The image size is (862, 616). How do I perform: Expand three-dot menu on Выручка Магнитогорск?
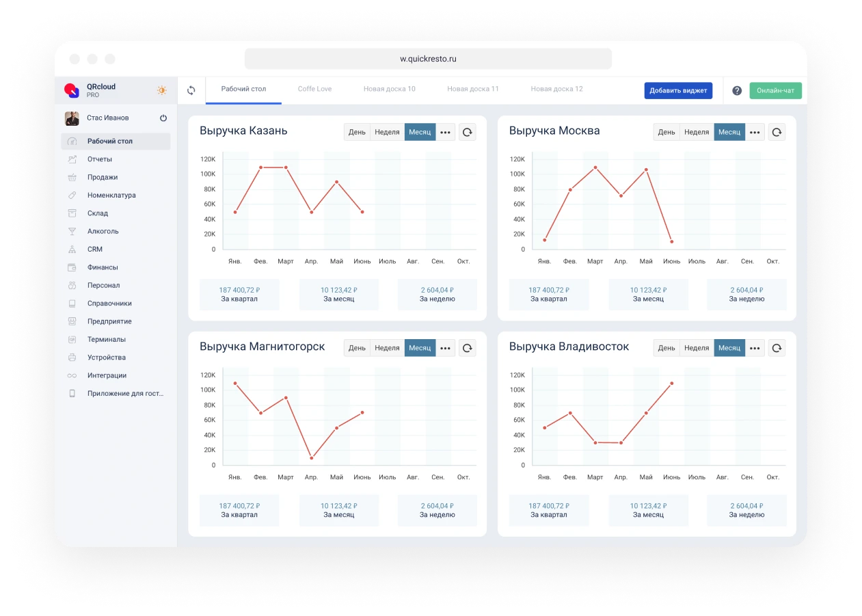coord(445,348)
